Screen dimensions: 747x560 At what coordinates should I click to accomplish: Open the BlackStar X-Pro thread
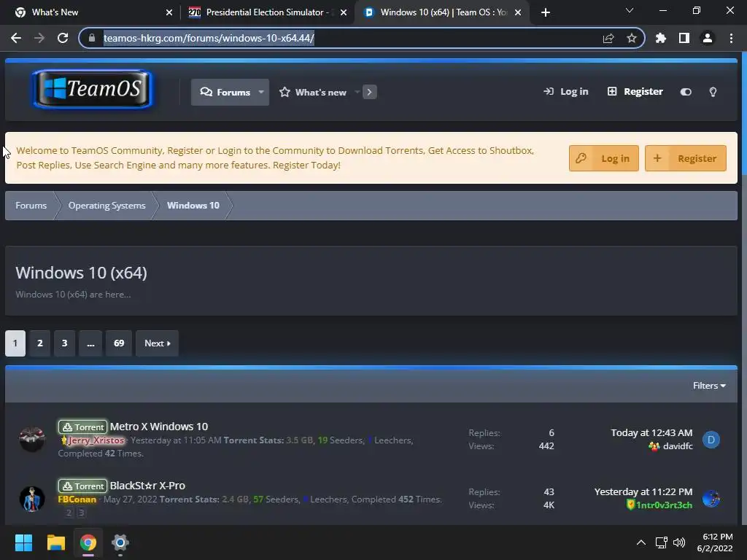[147, 486]
